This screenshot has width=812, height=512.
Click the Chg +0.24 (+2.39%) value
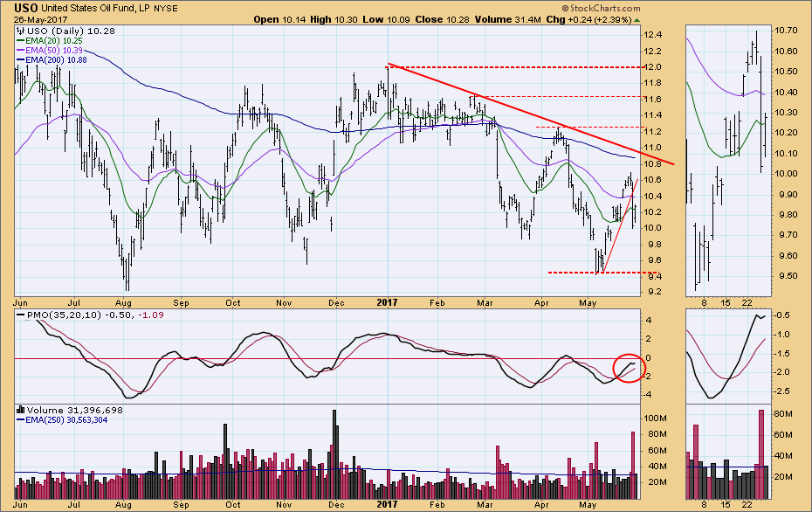click(x=588, y=20)
